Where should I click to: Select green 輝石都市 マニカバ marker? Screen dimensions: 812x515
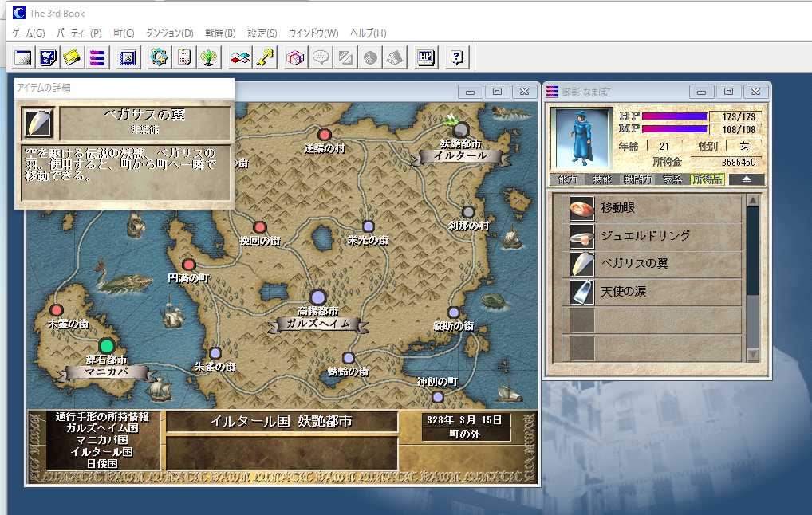click(x=107, y=346)
